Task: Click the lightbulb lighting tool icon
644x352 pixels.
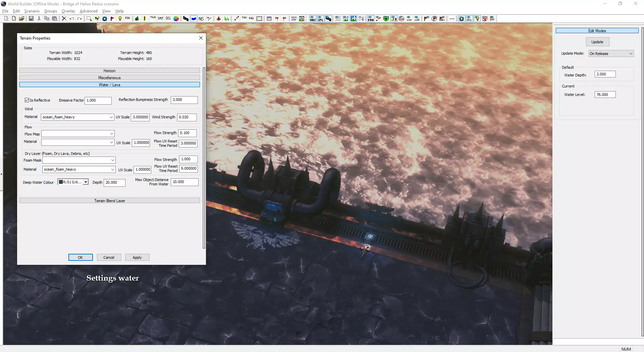Action: 120,19
